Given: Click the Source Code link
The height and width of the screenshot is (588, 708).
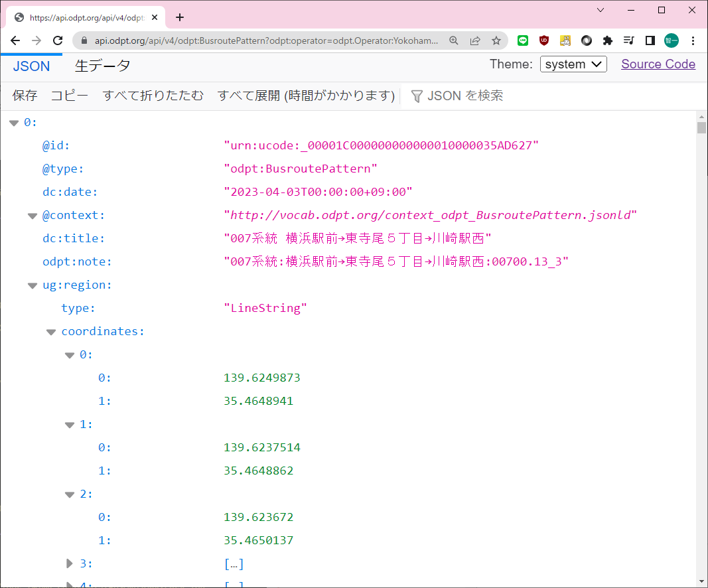Looking at the screenshot, I should 658,64.
